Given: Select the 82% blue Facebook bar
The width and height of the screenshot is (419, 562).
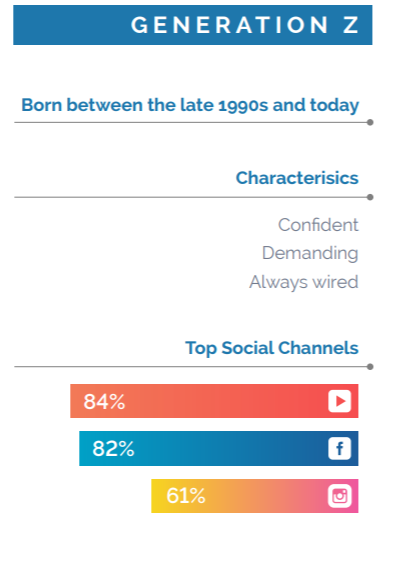Looking at the screenshot, I should 219,448.
